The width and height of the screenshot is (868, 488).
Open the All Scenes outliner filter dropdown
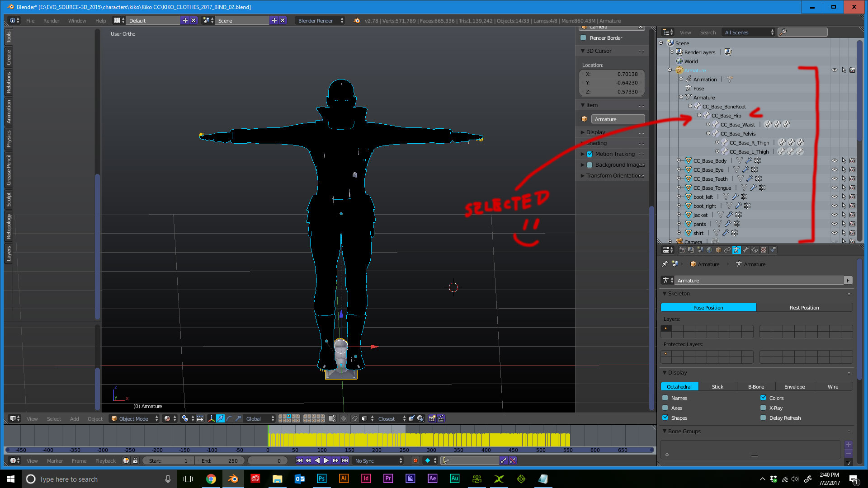pos(749,33)
